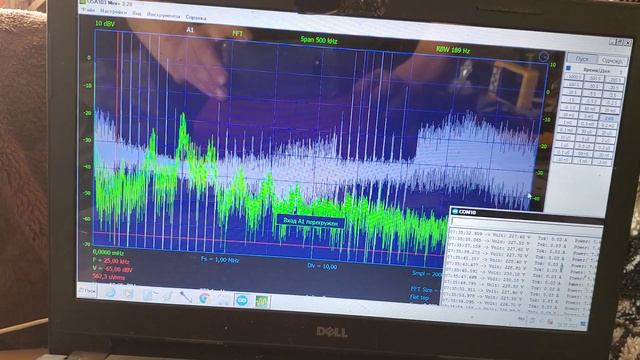Open the media player taskbar icon
Screen dimensions: 640x360
(129, 294)
